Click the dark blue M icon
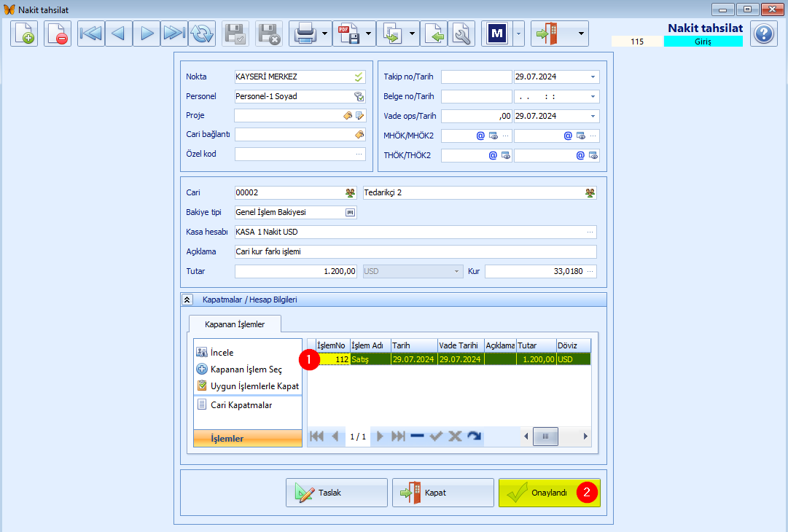 (x=497, y=34)
